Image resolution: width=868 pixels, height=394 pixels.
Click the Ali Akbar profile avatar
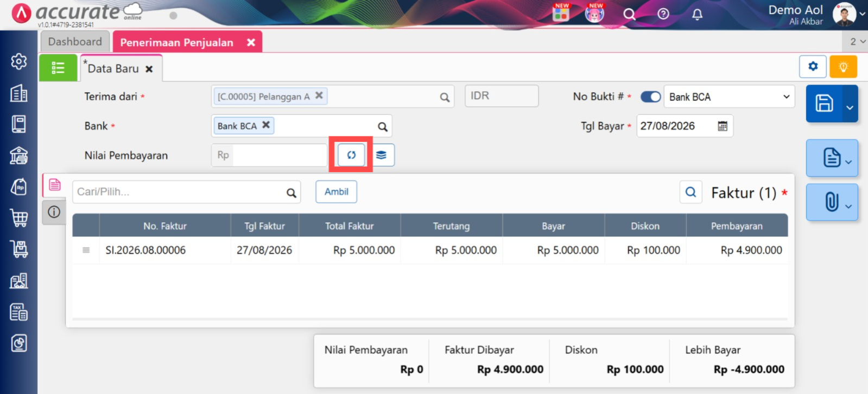tap(844, 14)
